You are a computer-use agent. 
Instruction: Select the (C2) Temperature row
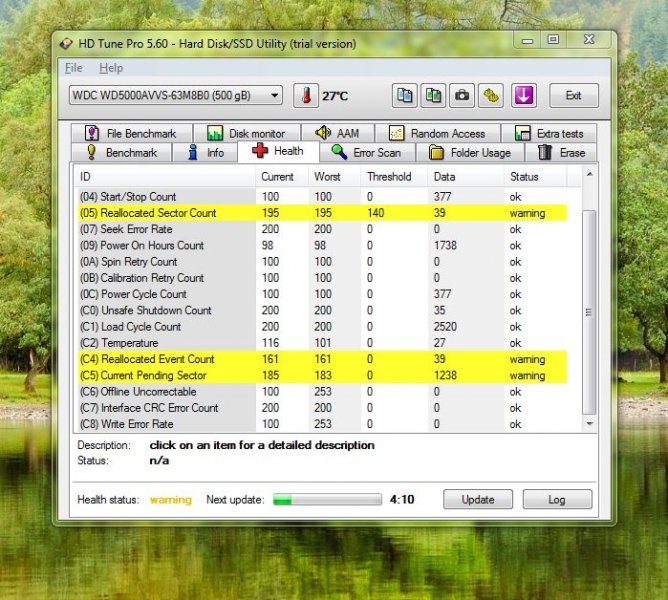point(323,343)
